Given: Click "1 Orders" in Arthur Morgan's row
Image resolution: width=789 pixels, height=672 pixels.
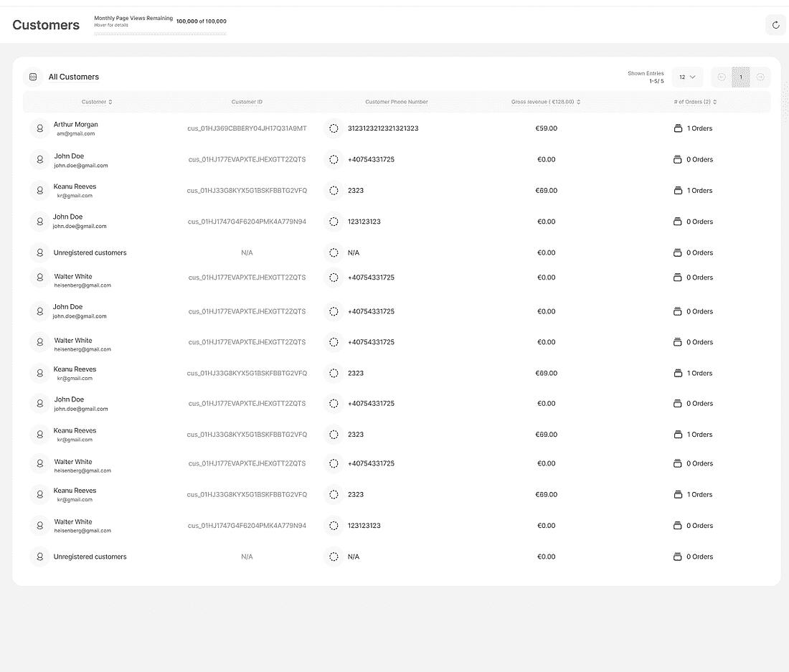Looking at the screenshot, I should 699,129.
